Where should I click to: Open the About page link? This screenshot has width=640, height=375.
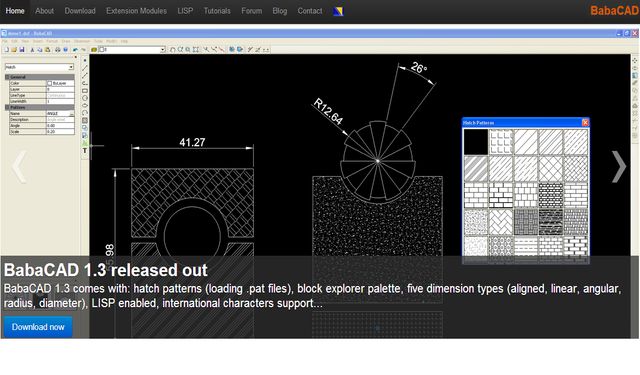point(44,11)
